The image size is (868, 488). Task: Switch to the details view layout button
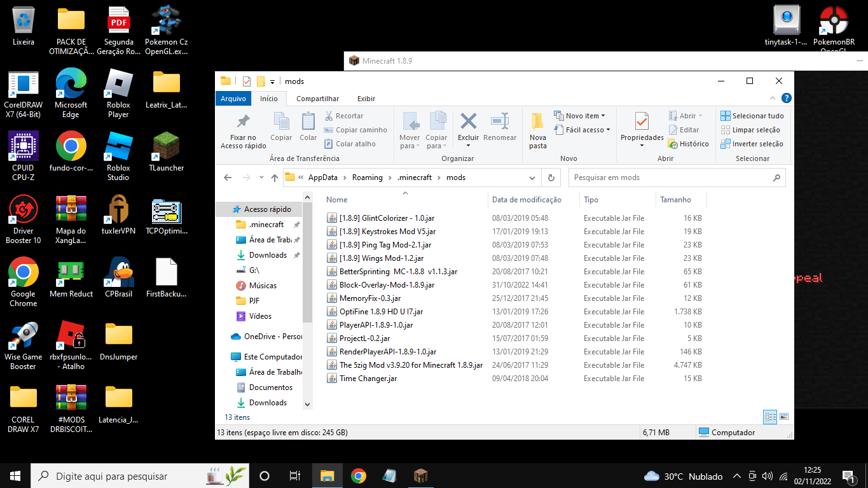[x=771, y=417]
